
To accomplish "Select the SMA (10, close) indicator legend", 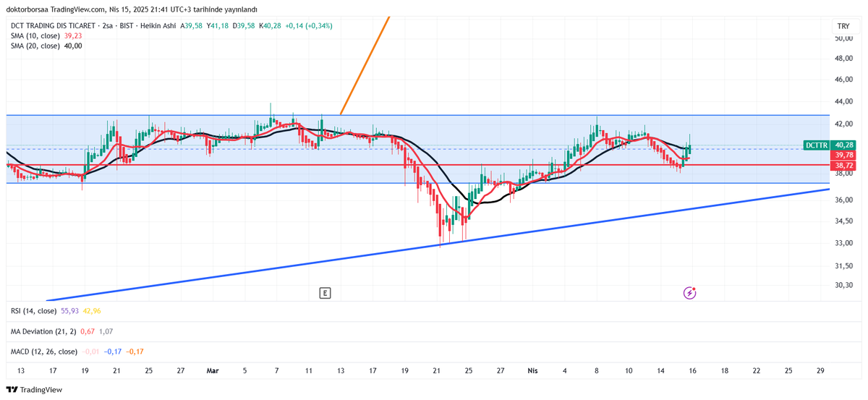I will [x=35, y=35].
